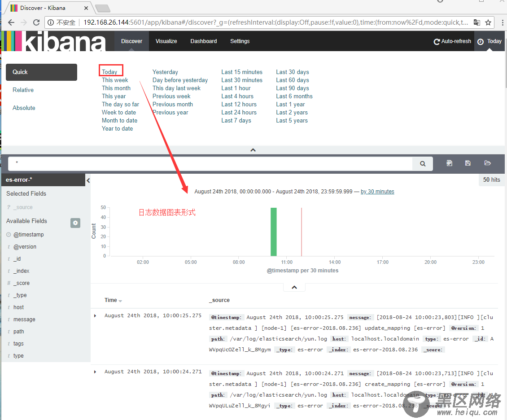
Task: Select the _index field
Action: tap(22, 271)
